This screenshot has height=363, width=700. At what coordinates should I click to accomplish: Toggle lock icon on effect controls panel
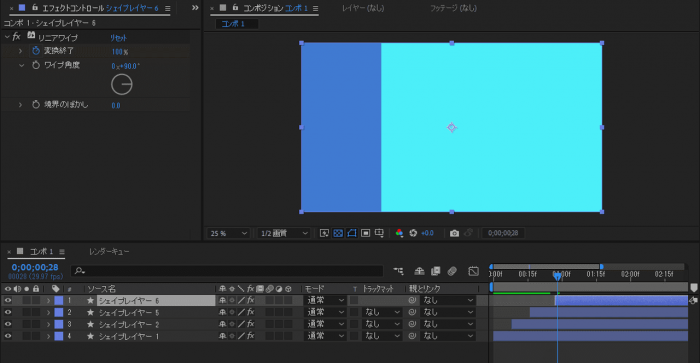click(x=35, y=8)
